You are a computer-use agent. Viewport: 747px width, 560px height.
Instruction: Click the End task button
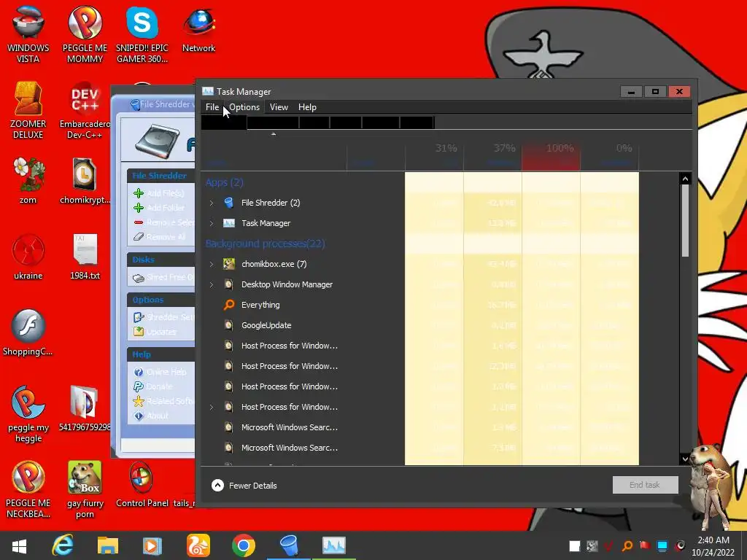pyautogui.click(x=645, y=485)
